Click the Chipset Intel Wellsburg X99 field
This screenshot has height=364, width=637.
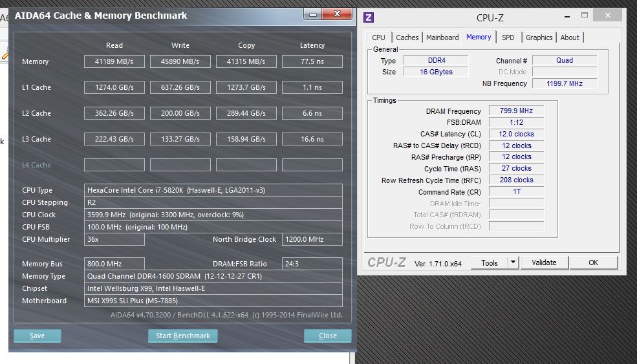213,288
